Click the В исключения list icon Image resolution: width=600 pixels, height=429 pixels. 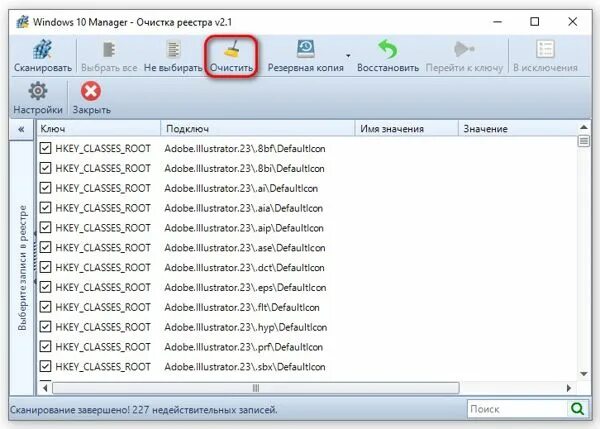[x=545, y=49]
